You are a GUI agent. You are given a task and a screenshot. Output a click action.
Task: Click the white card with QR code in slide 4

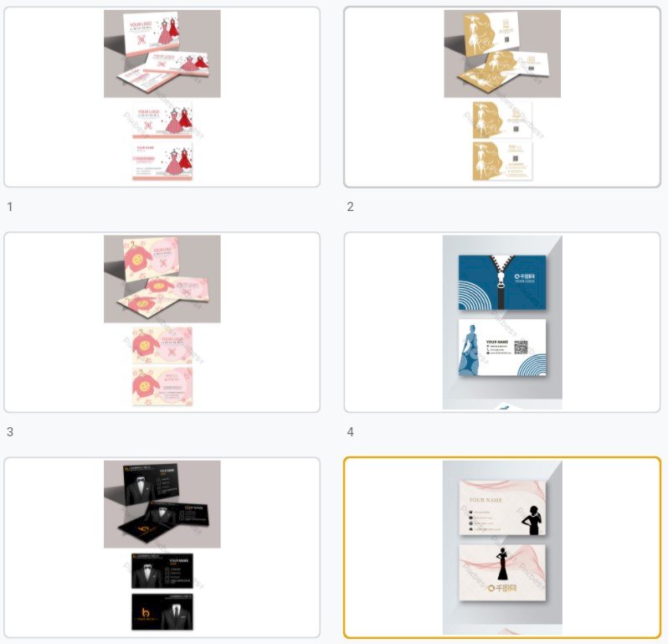[x=502, y=348]
